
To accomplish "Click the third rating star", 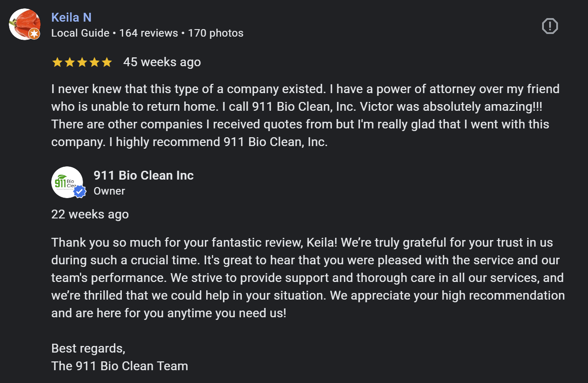I will click(82, 62).
